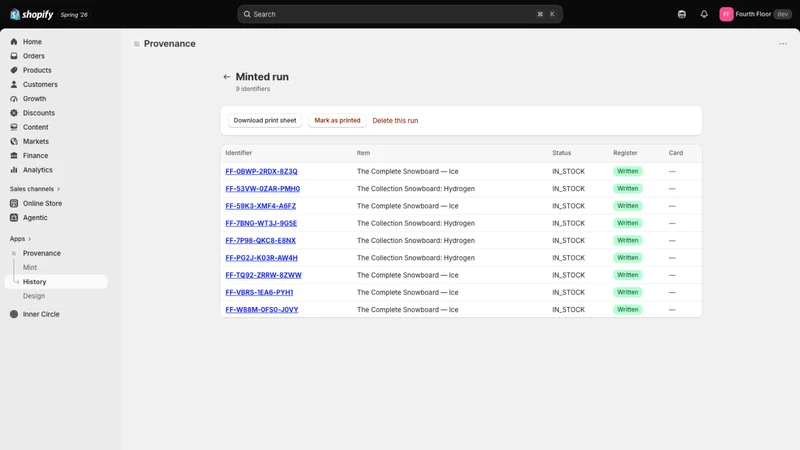Click the Download print sheet button
This screenshot has height=450, width=800.
(x=265, y=120)
